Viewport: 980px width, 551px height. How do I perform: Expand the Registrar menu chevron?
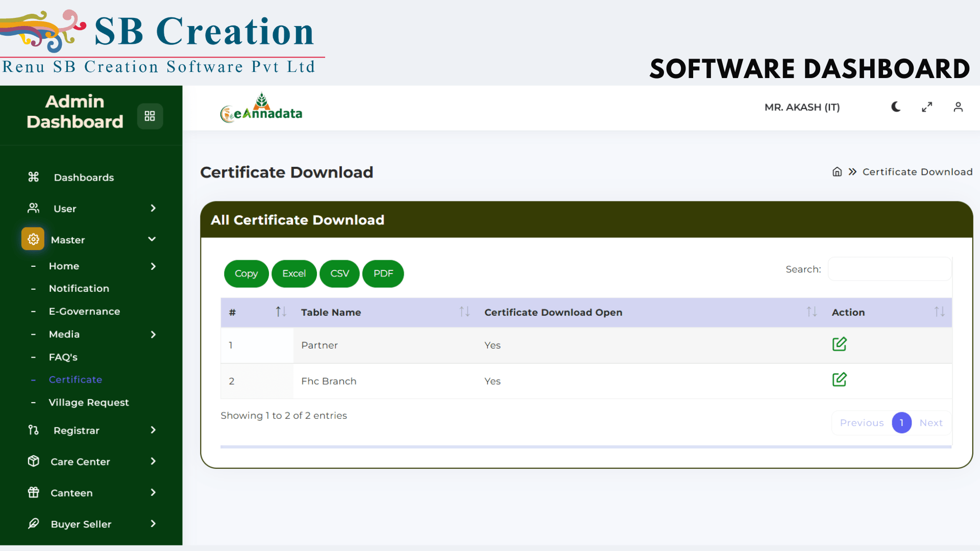click(x=153, y=430)
